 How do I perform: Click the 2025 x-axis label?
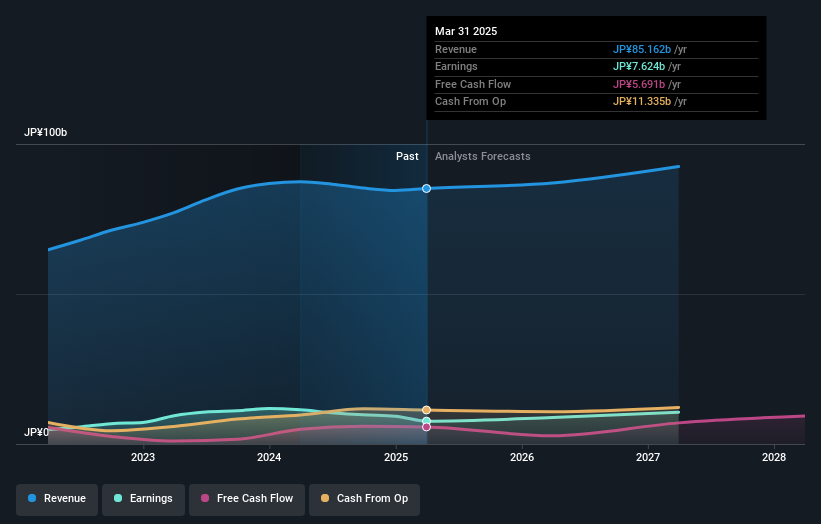tap(396, 457)
